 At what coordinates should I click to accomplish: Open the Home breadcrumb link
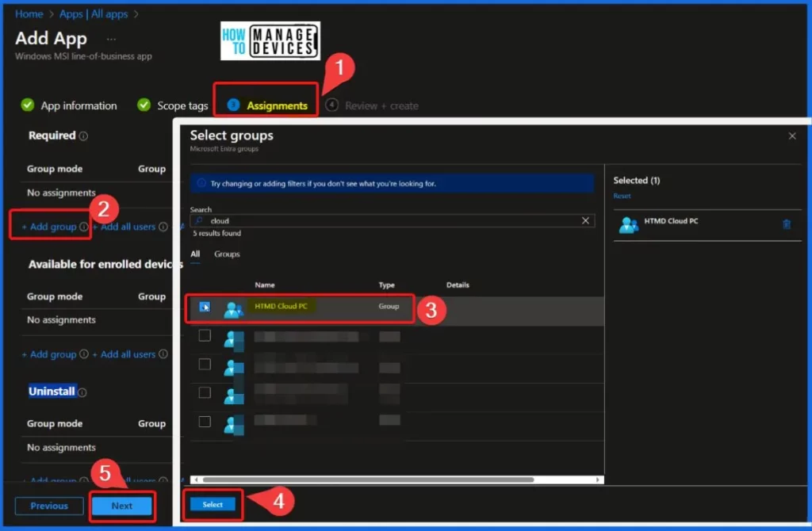29,14
